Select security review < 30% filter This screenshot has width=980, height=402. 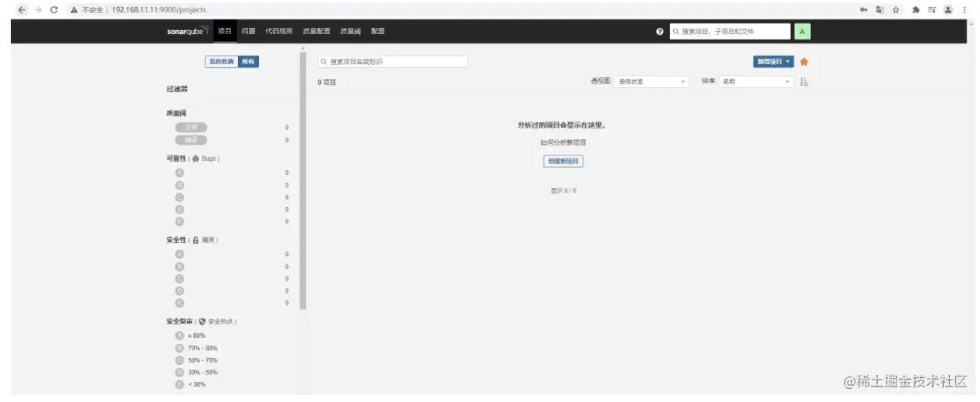click(190, 384)
